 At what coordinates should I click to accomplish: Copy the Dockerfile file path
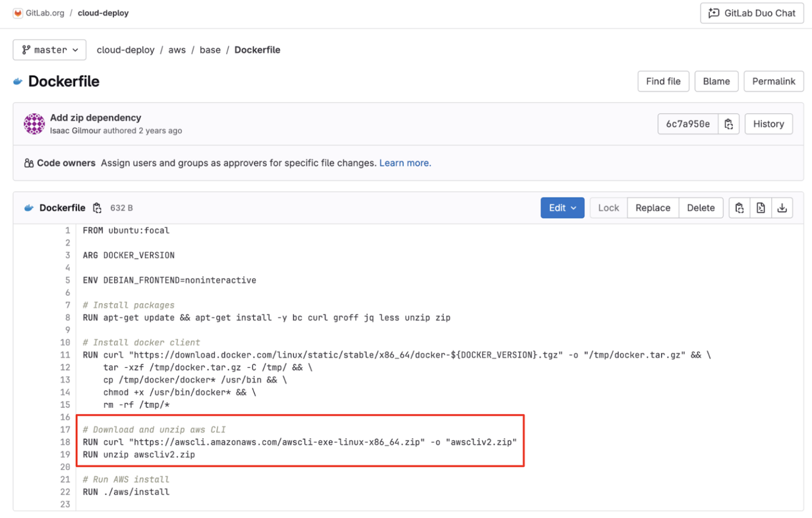point(97,208)
